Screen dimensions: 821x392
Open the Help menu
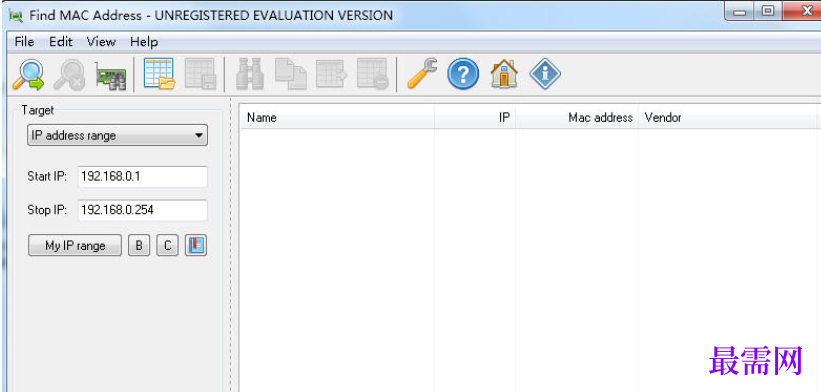[144, 42]
